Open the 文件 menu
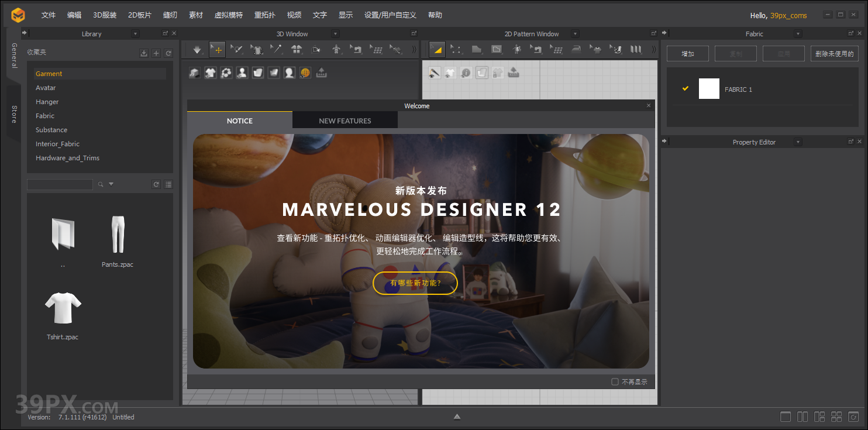Screen dimensions: 868x430 [x=49, y=15]
